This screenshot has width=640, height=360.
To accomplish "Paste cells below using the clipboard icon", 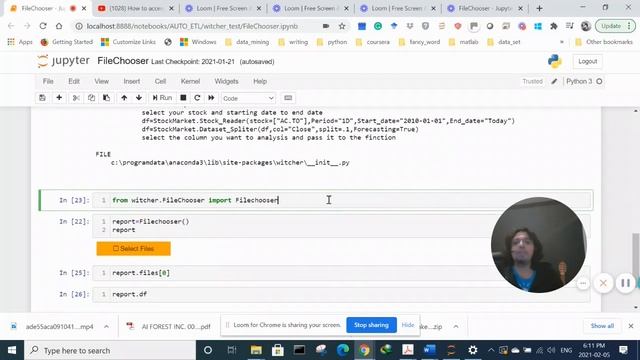I will (x=107, y=98).
